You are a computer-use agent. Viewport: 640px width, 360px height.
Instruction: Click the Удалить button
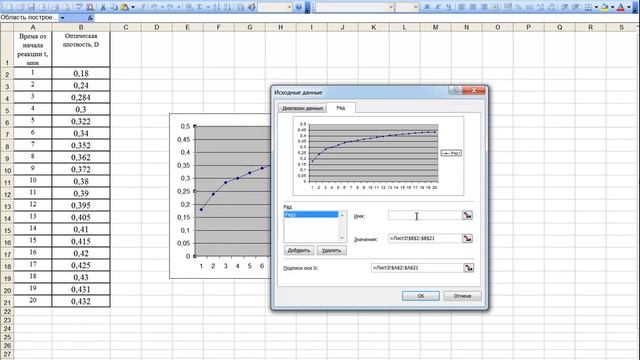[331, 250]
